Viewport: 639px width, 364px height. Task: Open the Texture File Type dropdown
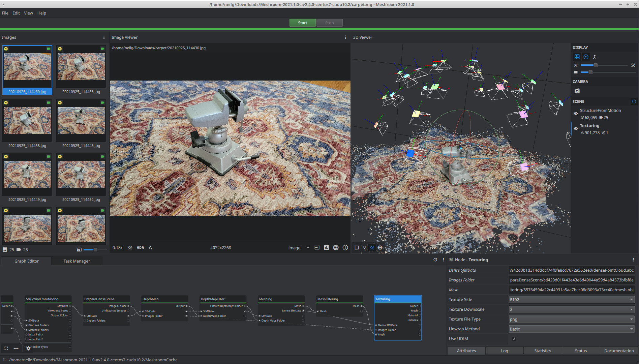(572, 319)
